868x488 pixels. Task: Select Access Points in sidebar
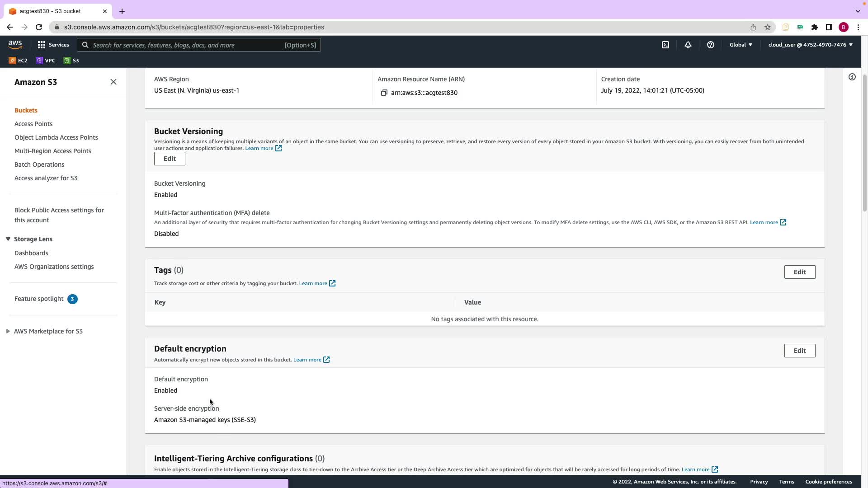33,124
